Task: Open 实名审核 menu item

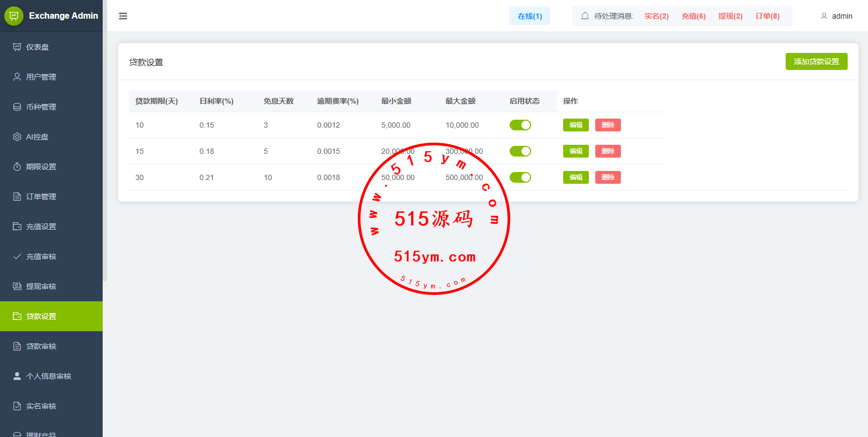Action: pos(51,406)
